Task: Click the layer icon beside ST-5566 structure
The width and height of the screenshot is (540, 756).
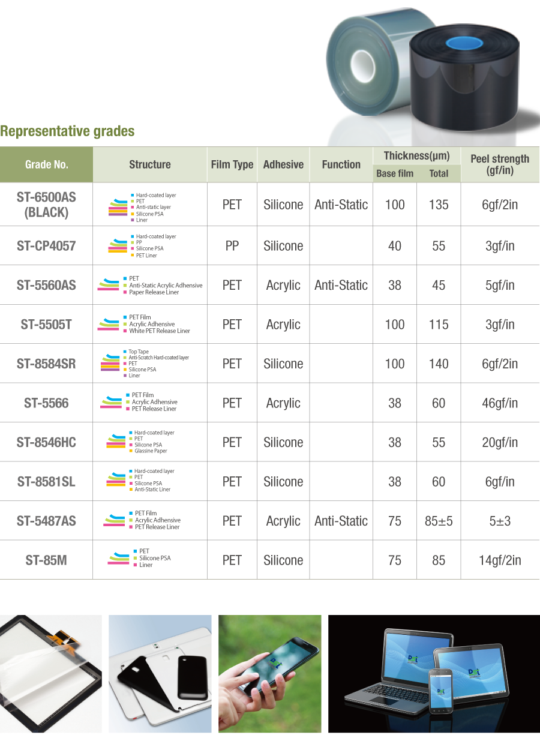Action: click(x=111, y=403)
